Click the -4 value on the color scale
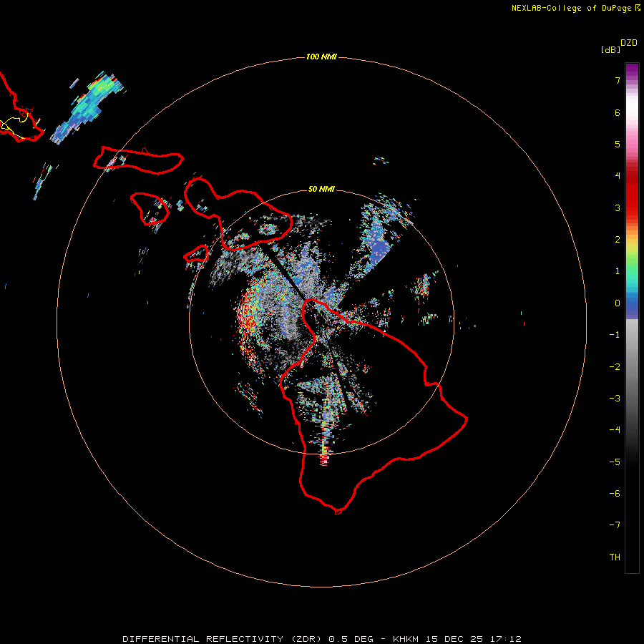 click(615, 430)
